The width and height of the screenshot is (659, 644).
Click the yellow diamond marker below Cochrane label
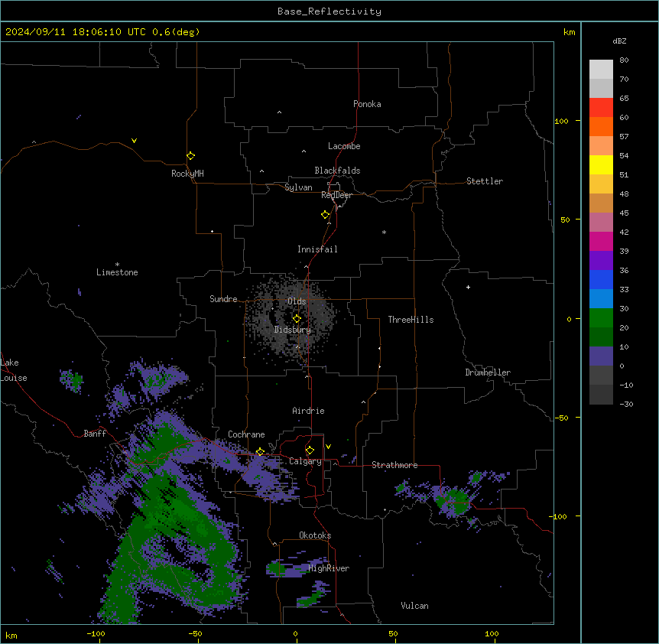click(260, 451)
